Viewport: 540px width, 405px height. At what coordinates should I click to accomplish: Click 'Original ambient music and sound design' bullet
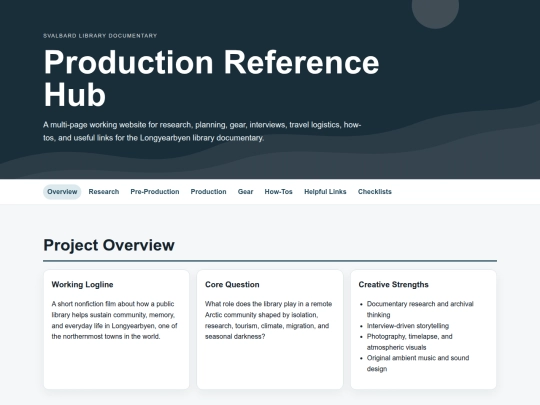click(x=418, y=363)
